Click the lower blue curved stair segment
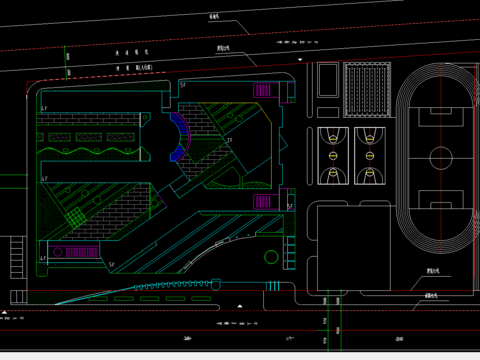Image resolution: width=480 pixels, height=360 pixels. coord(178,153)
